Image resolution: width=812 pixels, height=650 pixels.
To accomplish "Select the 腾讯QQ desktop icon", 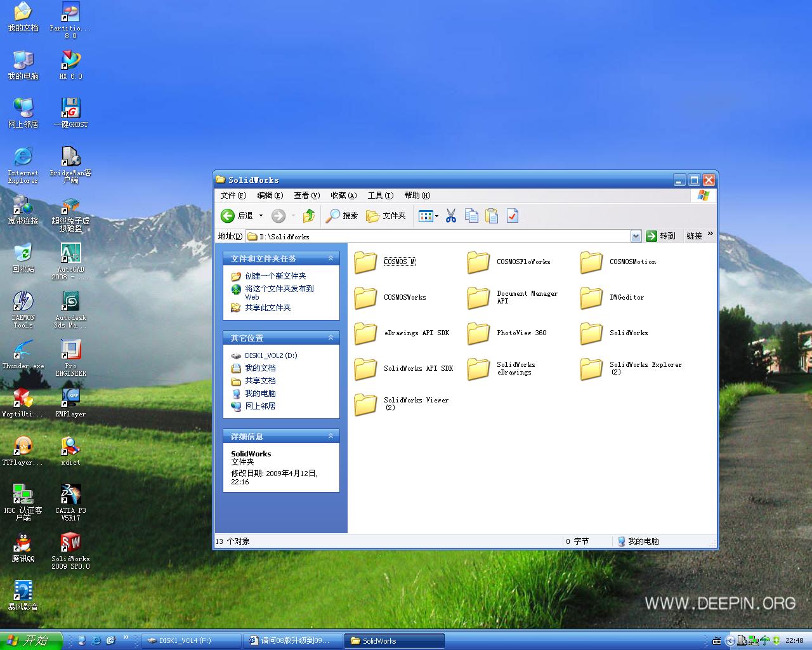I will [x=23, y=547].
